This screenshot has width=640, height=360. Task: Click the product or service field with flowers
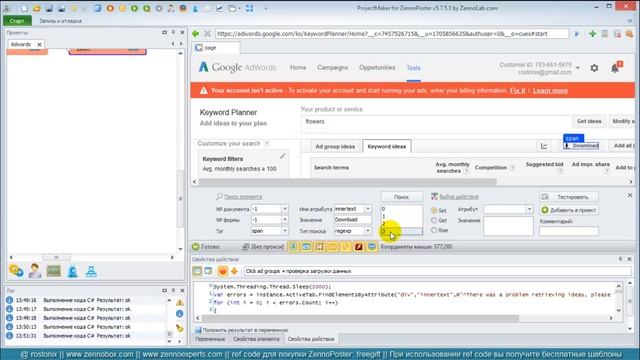[435, 124]
